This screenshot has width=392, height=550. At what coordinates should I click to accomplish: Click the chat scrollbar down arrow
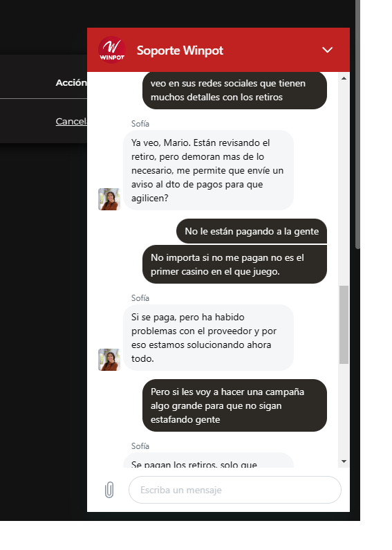tap(344, 461)
